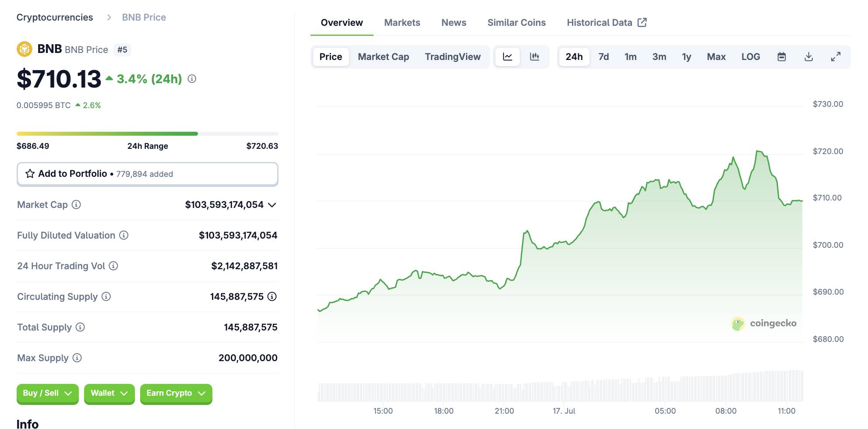Open the Overview tab
The image size is (868, 429).
342,23
